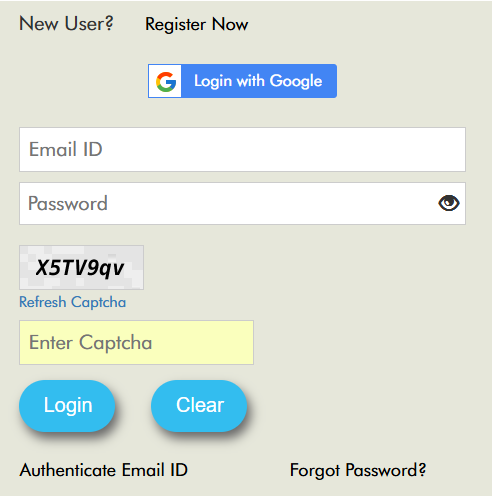Open the Forgot Password? link
This screenshot has height=496, width=492.
click(x=358, y=470)
